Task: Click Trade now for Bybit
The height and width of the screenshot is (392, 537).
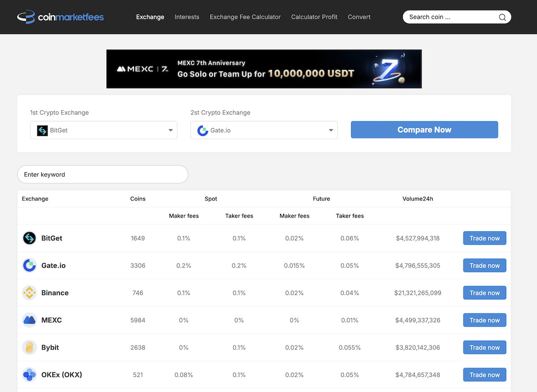Action: 485,347
